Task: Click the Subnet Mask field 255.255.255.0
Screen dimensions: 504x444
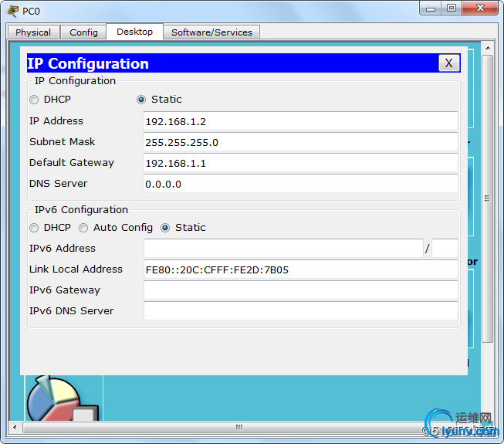Action: [300, 142]
